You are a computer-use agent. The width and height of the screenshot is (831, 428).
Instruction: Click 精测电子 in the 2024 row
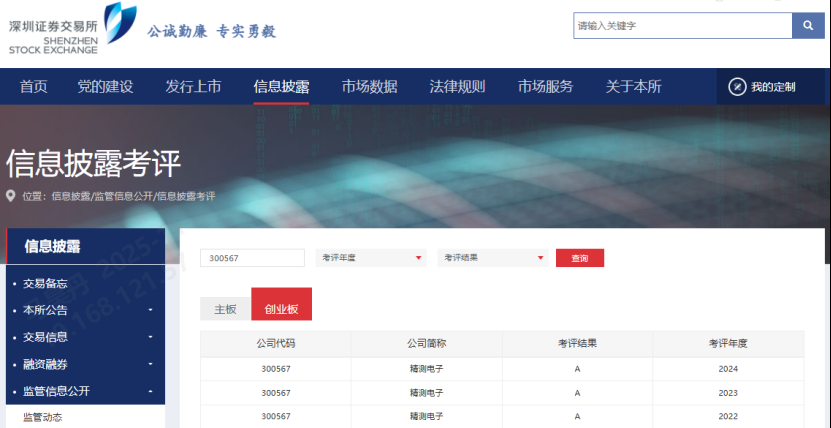pos(427,369)
